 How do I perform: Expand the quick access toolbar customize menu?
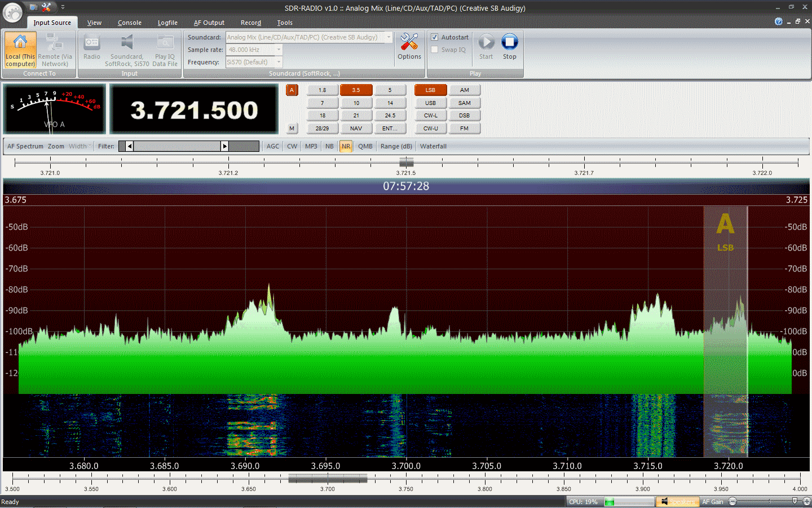coord(63,7)
